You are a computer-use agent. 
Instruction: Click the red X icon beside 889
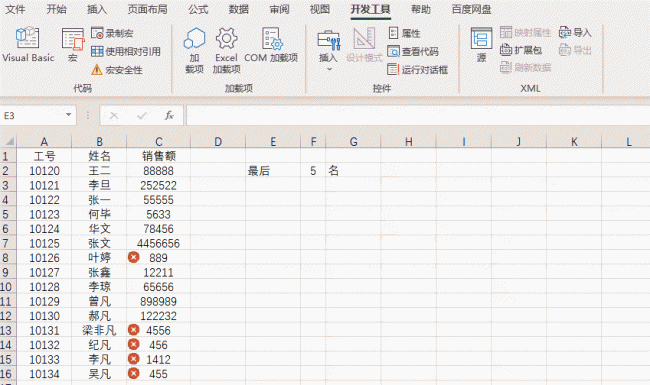133,258
